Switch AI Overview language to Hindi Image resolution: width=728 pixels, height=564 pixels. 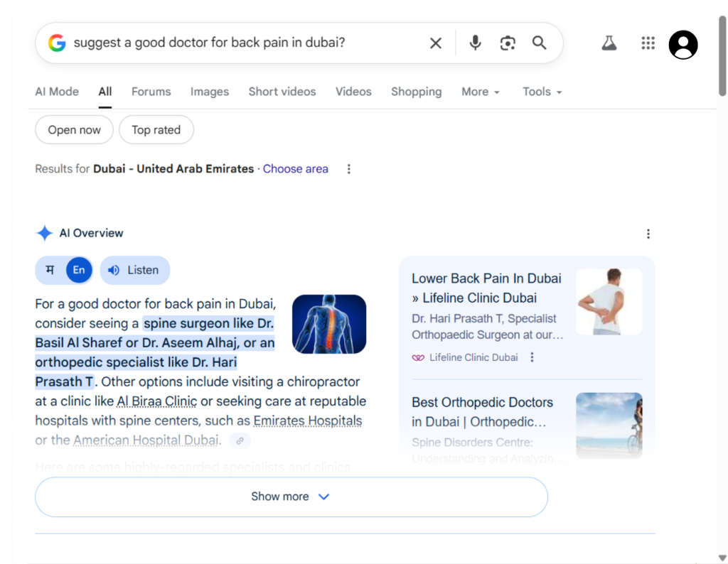[x=50, y=270]
